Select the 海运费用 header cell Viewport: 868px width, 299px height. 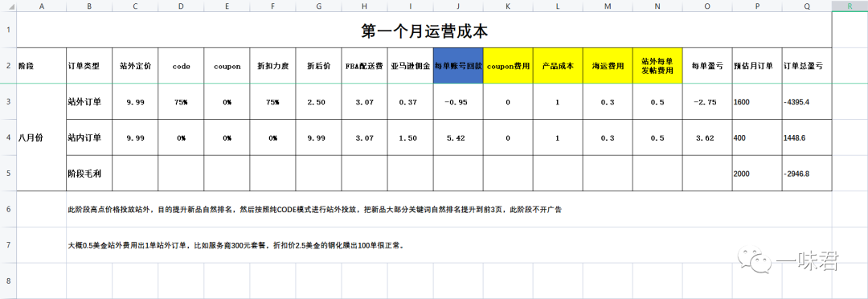[x=608, y=65]
